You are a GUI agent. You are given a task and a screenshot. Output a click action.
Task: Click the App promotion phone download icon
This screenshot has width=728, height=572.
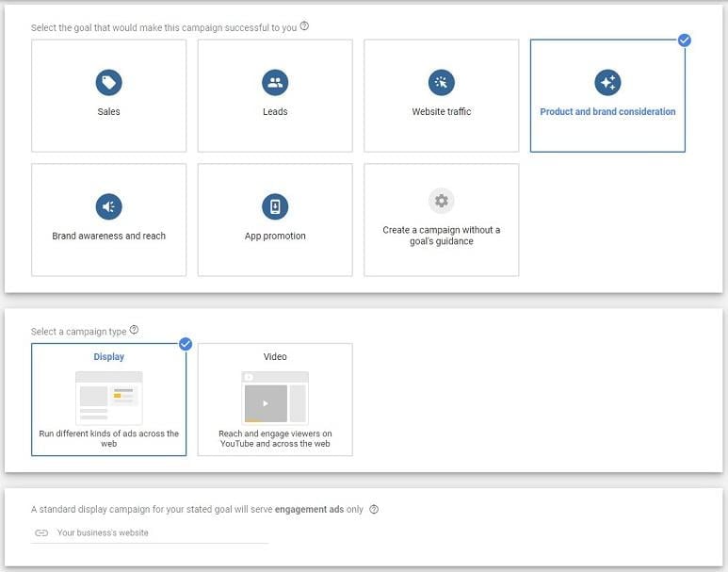coord(275,206)
